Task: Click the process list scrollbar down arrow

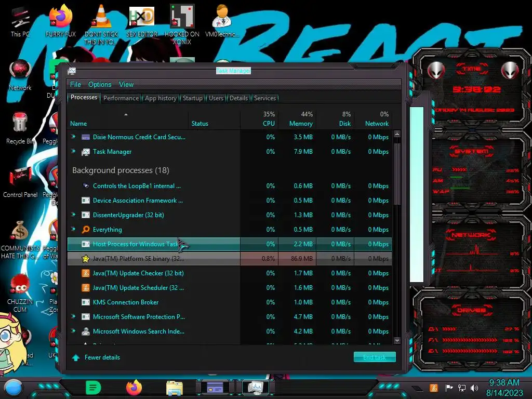Action: pos(397,340)
